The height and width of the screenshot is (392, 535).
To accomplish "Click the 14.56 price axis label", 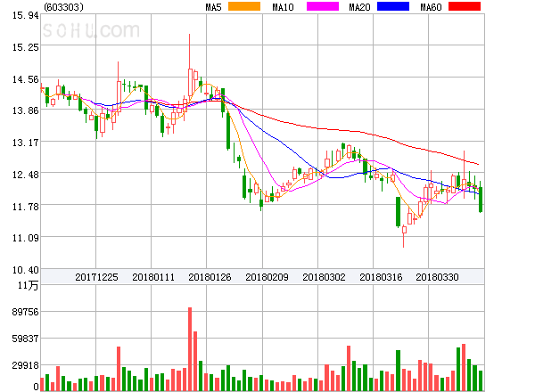I will point(26,79).
